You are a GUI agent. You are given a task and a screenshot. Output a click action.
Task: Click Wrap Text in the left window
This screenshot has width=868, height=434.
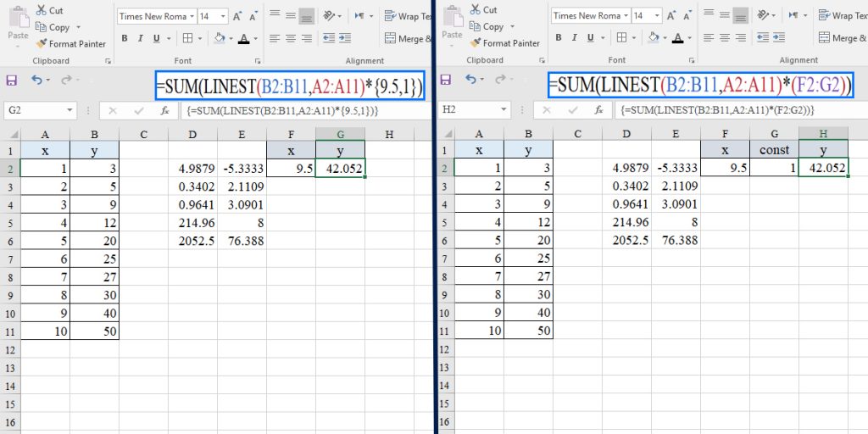click(x=409, y=16)
